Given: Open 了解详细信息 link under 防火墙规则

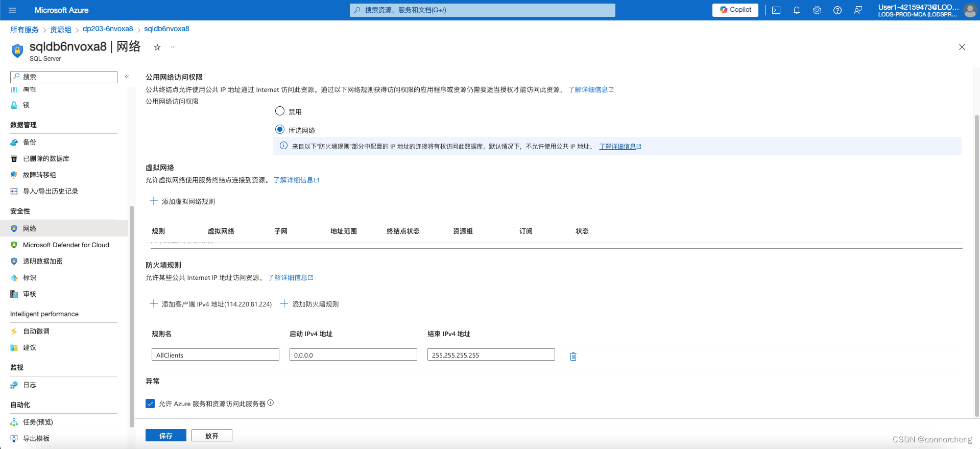Looking at the screenshot, I should click(x=291, y=277).
